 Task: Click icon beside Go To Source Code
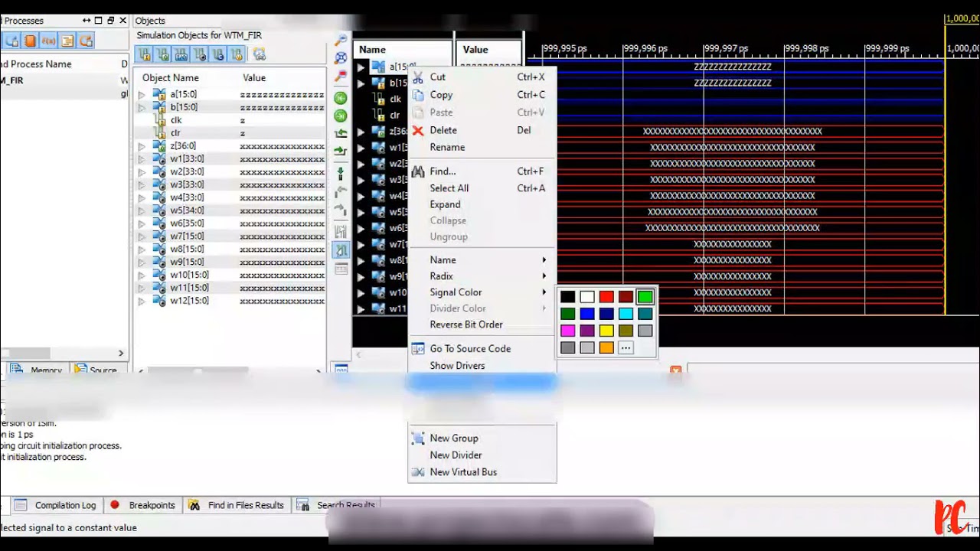[417, 349]
